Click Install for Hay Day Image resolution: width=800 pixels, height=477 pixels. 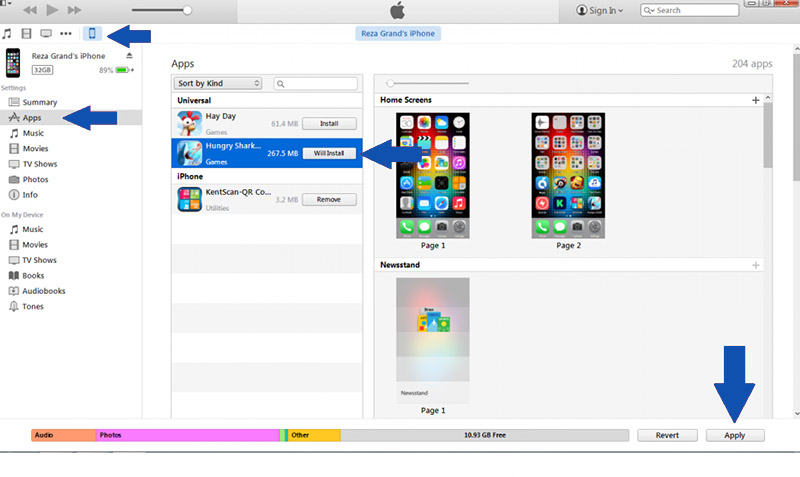pyautogui.click(x=329, y=123)
